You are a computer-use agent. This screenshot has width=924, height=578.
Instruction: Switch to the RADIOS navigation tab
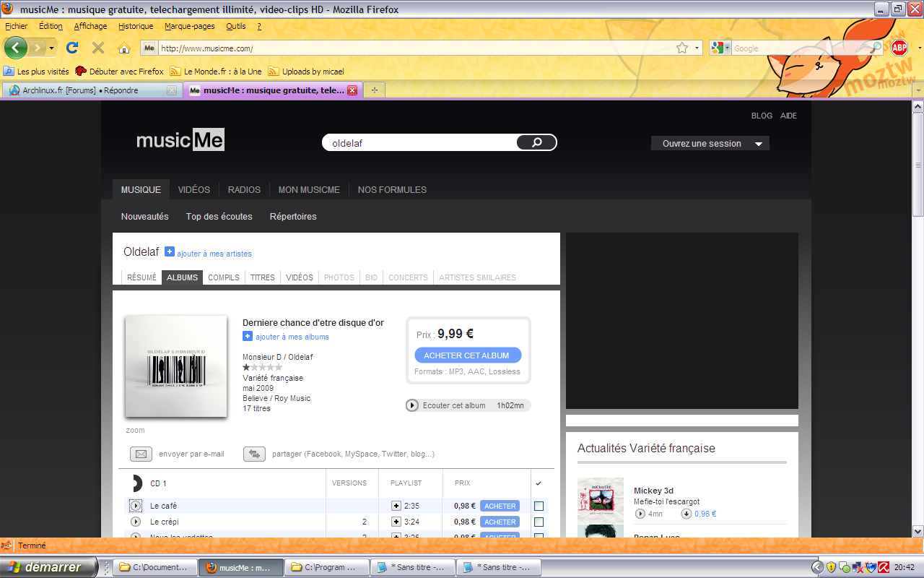[x=244, y=189]
